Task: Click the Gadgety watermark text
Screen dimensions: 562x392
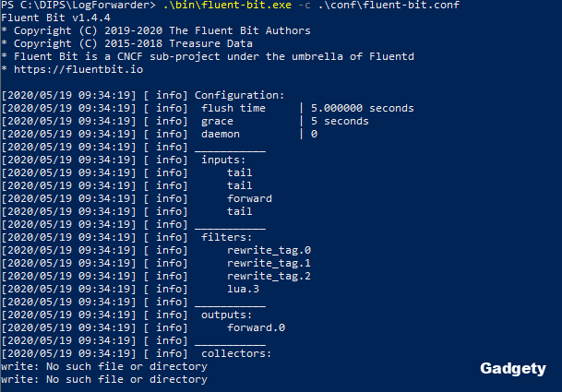Action: coord(515,369)
